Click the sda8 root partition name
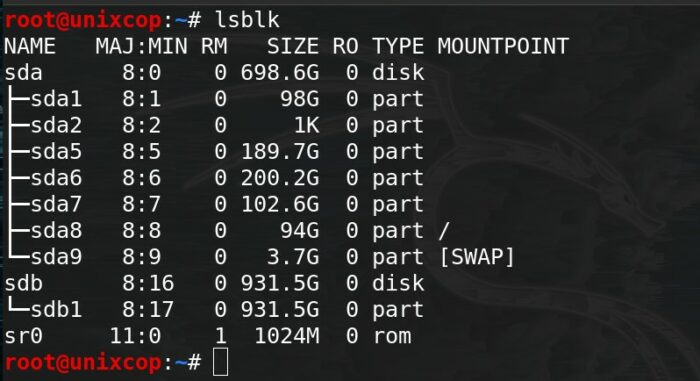 (56, 230)
